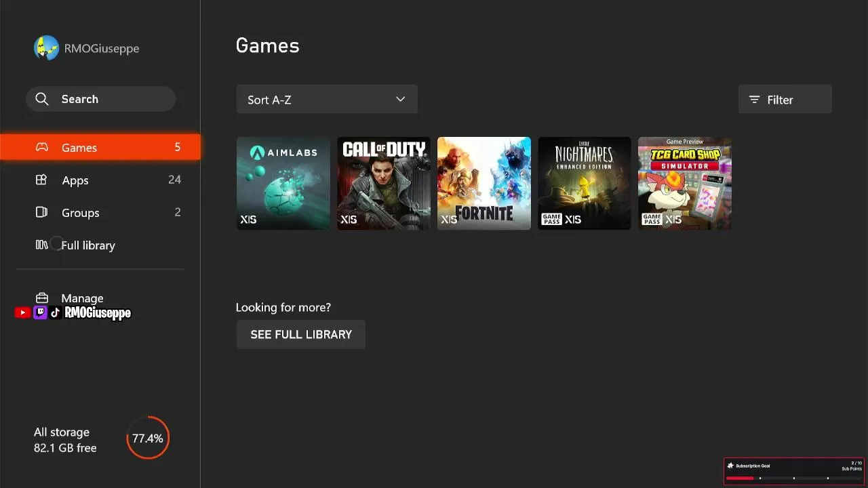Viewport: 868px width, 488px height.
Task: Click the Sort A-Z chevron arrow
Action: coord(400,99)
